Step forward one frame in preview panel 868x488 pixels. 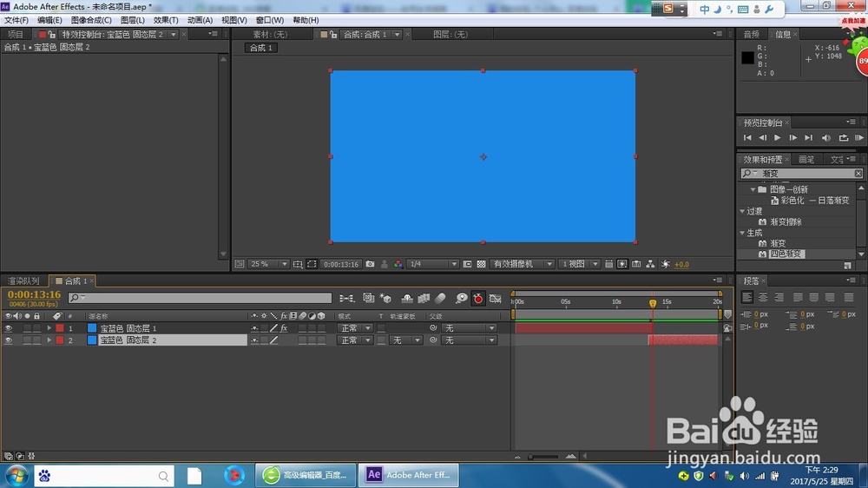(792, 137)
